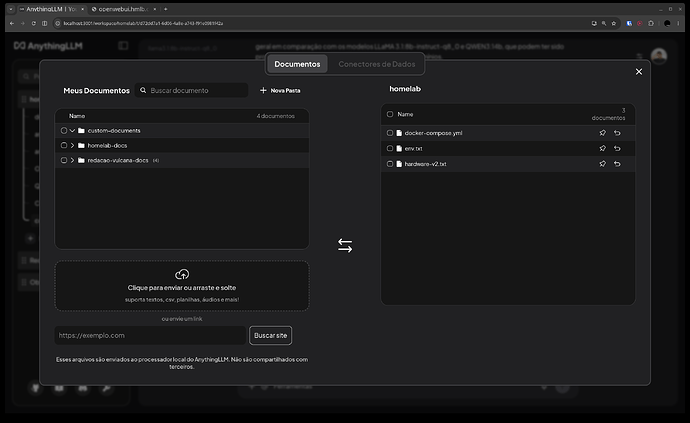This screenshot has height=423, width=690.
Task: Switch to the Documentos tab
Action: pos(297,64)
